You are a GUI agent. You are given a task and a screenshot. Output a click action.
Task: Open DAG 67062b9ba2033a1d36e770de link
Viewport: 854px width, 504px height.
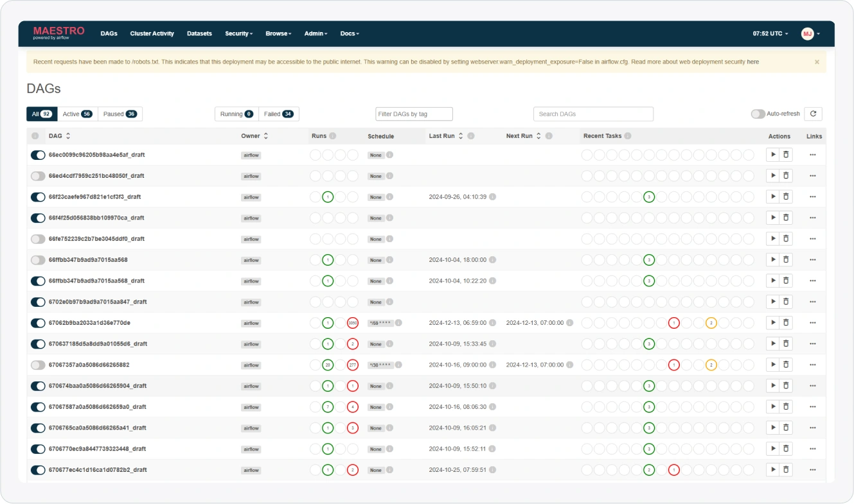click(x=89, y=323)
